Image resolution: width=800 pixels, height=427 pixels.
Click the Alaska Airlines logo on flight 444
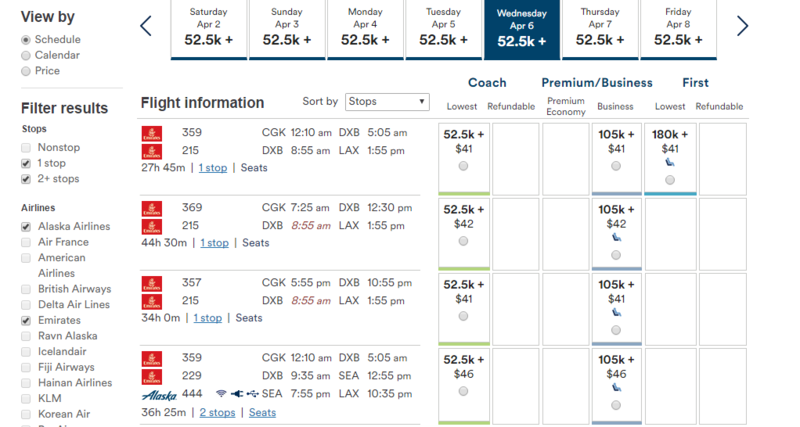[159, 395]
